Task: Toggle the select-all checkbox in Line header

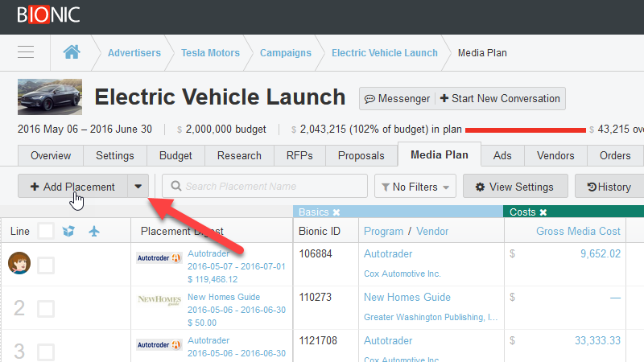Action: point(46,231)
